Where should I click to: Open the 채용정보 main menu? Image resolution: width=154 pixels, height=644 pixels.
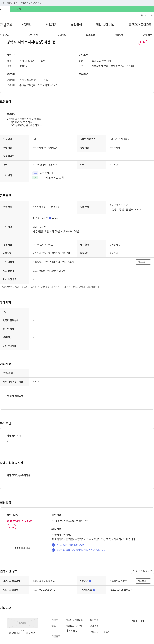(26, 25)
